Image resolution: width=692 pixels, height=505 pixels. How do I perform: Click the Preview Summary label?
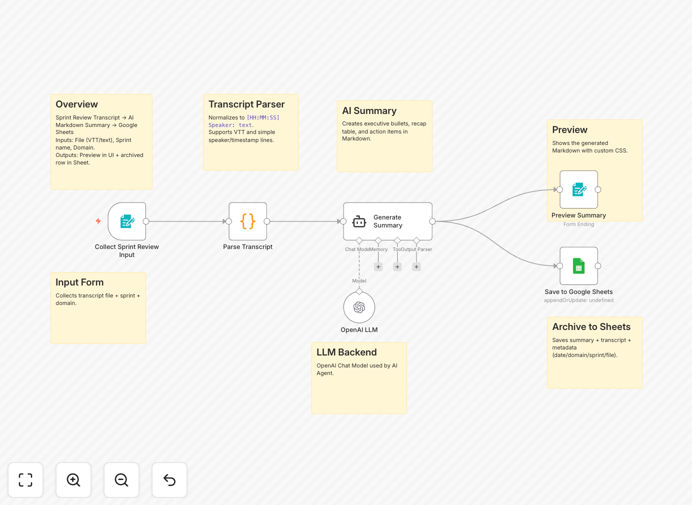(x=579, y=215)
